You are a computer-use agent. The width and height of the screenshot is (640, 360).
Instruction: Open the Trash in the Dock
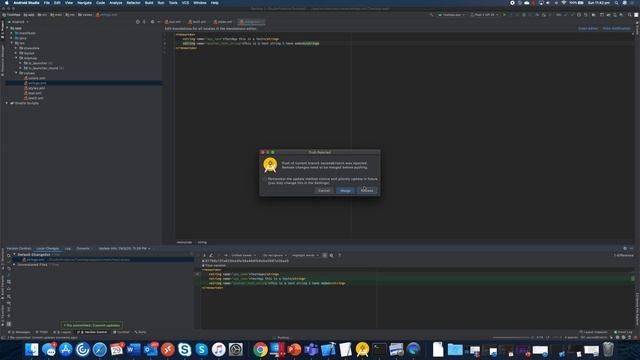[x=608, y=350]
